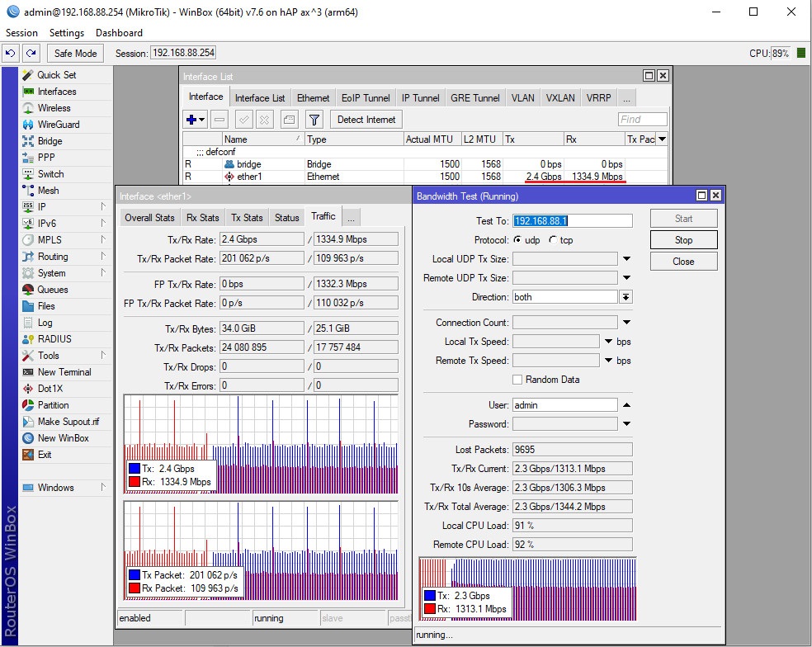
Task: Select the tcp protocol radio button
Action: [x=553, y=240]
